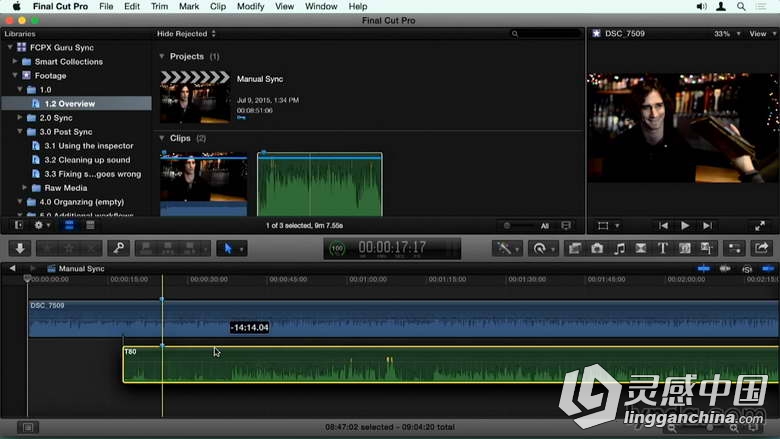780x439 pixels.
Task: Expand Smart Collections folder
Action: (x=15, y=61)
